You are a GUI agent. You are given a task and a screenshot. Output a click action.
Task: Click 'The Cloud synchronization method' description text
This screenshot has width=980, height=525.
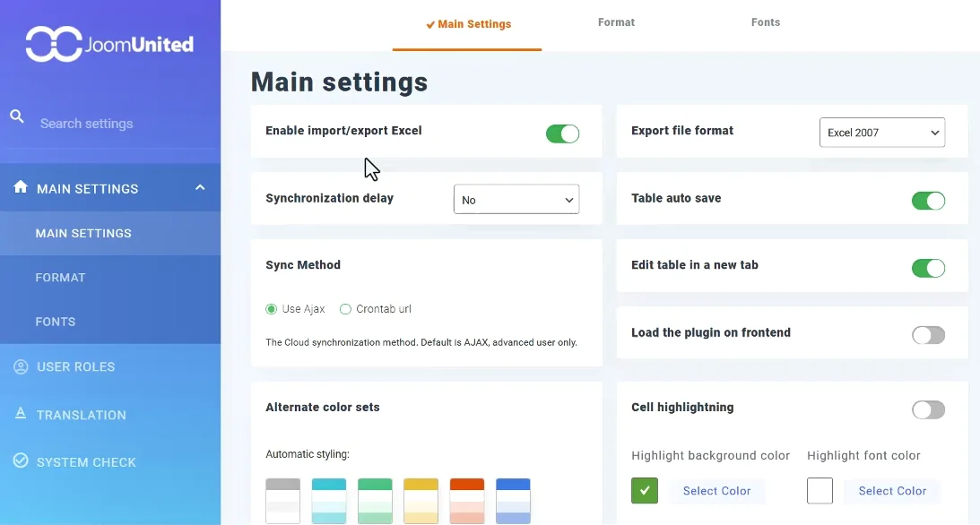[x=421, y=342]
